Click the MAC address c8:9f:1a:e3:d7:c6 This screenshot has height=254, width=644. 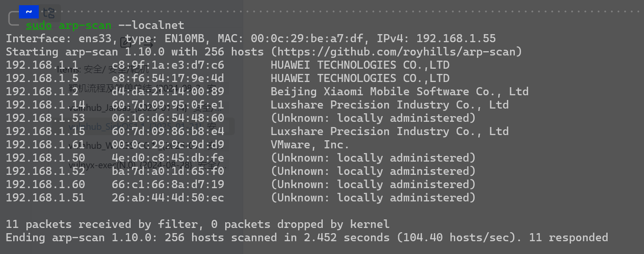168,65
